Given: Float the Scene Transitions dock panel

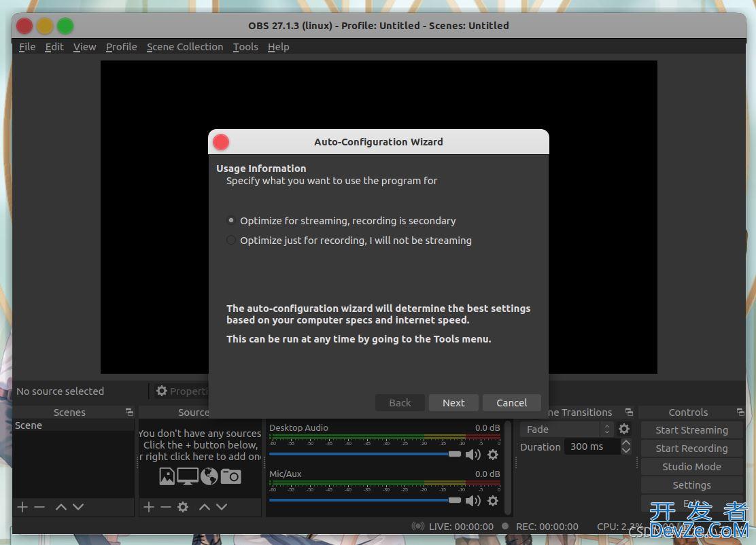Looking at the screenshot, I should pos(629,412).
